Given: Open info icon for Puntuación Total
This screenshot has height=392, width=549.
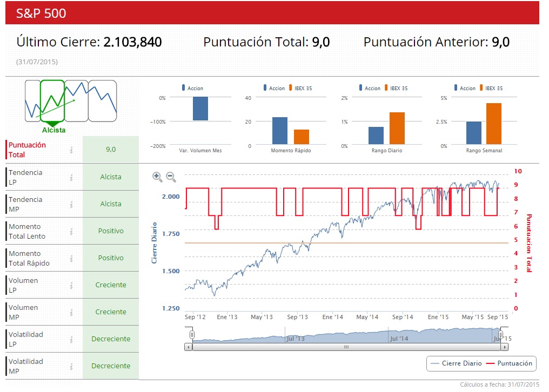Looking at the screenshot, I should [71, 150].
